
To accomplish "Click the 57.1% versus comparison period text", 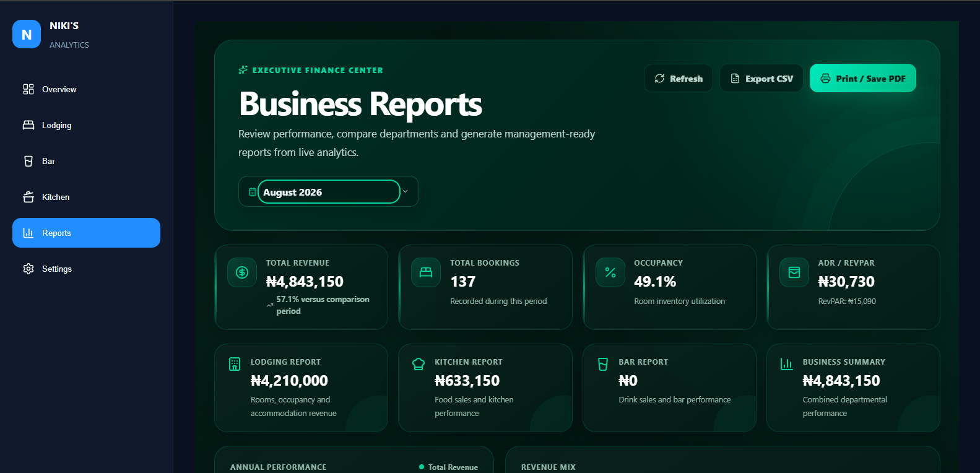I will [x=323, y=305].
